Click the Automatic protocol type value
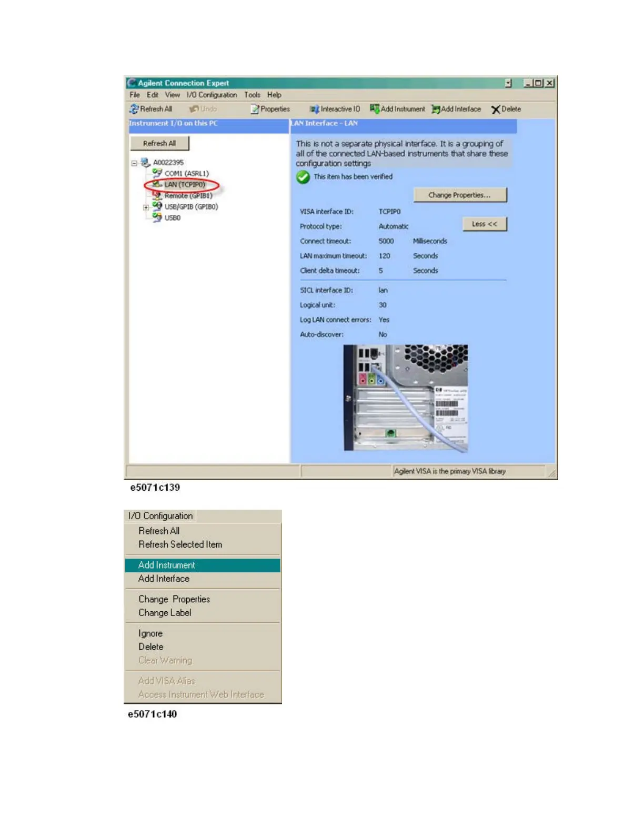 394,226
